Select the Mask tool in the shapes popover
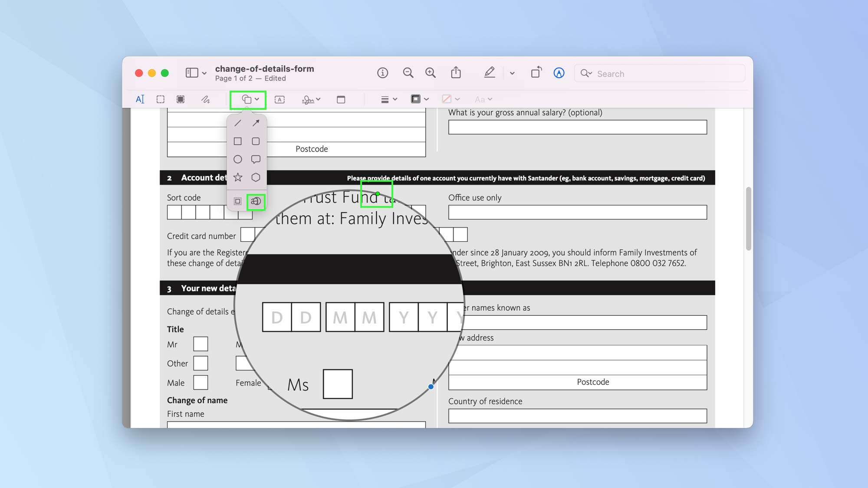This screenshot has width=868, height=488. click(238, 201)
